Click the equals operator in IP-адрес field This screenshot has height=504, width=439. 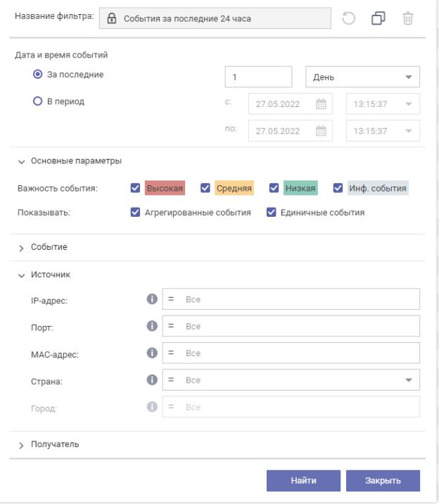click(171, 299)
